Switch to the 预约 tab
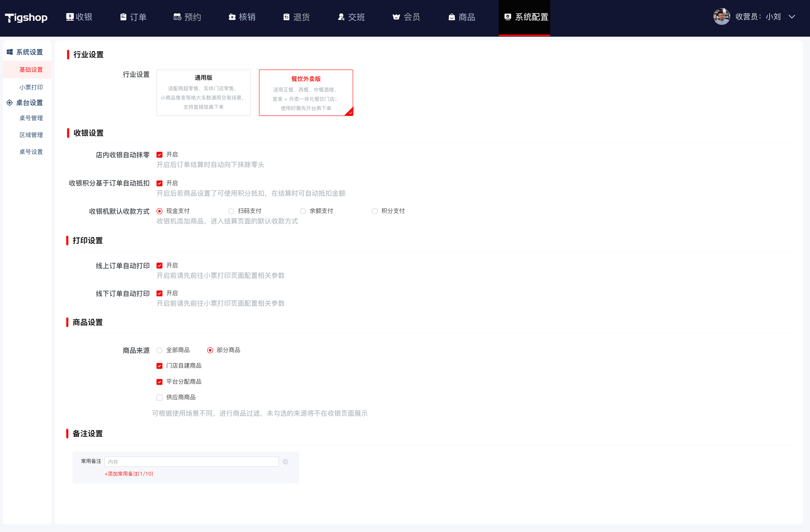The height and width of the screenshot is (532, 810). [188, 17]
